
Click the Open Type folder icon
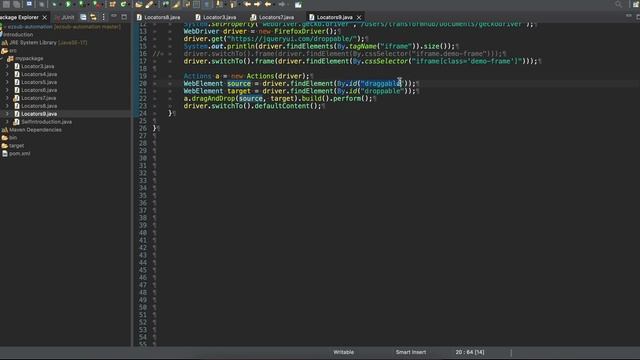[x=139, y=4]
